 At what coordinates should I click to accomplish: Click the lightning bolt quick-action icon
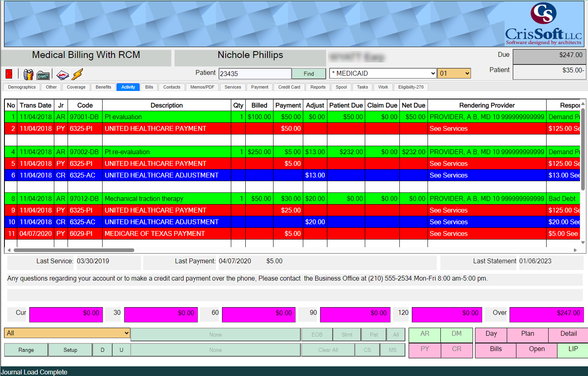pyautogui.click(x=77, y=73)
